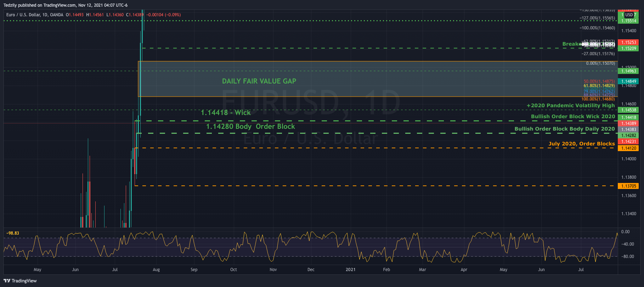Image resolution: width=644 pixels, height=287 pixels.
Task: Click the 1.14000 price axis tick
Action: [629, 159]
